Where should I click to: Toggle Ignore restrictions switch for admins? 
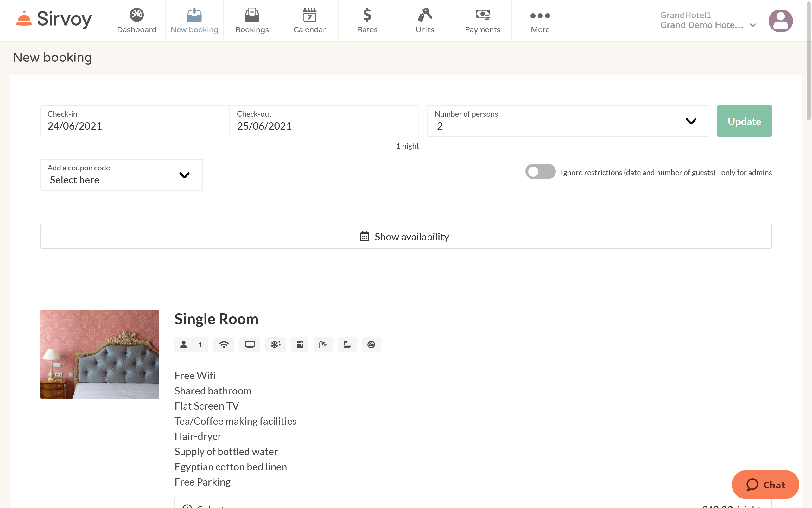[540, 171]
